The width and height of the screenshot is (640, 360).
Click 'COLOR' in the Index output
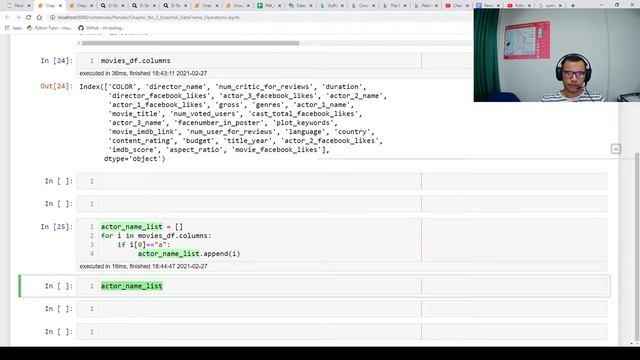click(122, 87)
